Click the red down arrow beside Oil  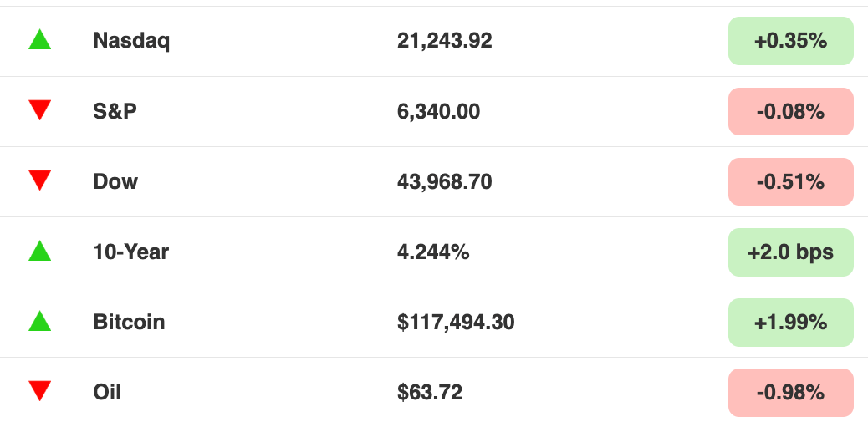pyautogui.click(x=40, y=391)
